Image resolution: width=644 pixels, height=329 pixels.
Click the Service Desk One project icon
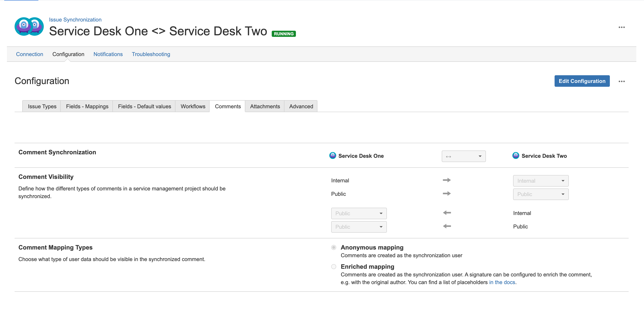tap(333, 156)
